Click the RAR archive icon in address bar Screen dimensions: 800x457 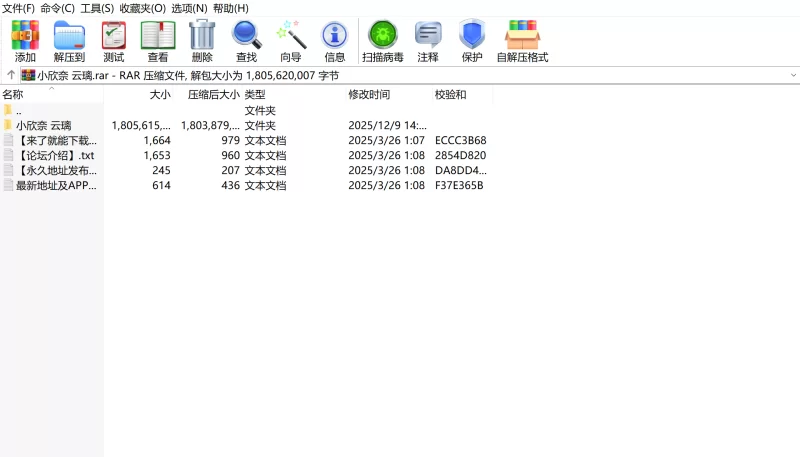click(x=28, y=75)
